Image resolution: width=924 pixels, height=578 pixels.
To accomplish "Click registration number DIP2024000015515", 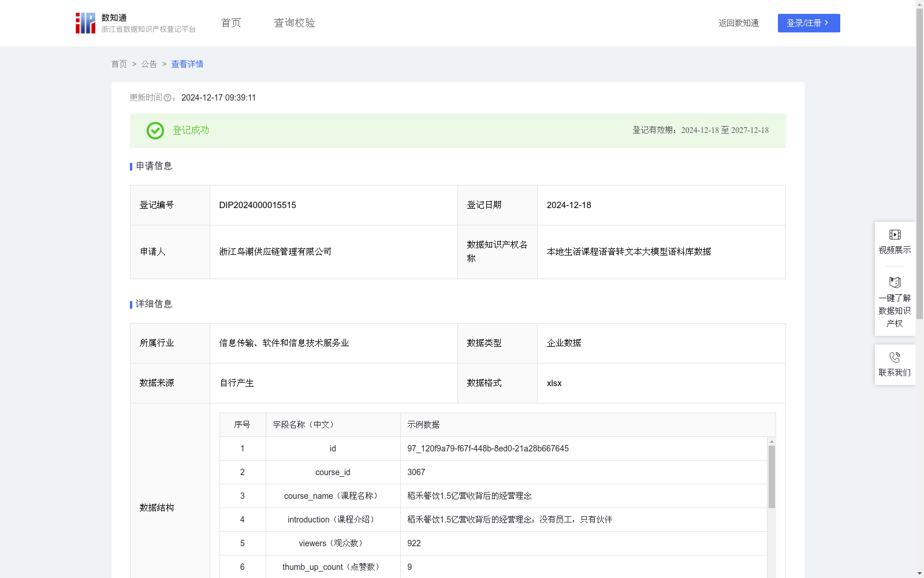I will [x=258, y=205].
